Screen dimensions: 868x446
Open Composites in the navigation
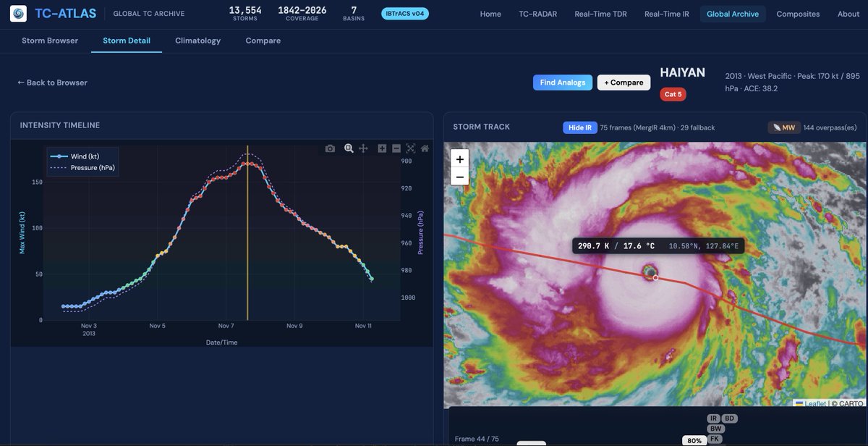[798, 14]
